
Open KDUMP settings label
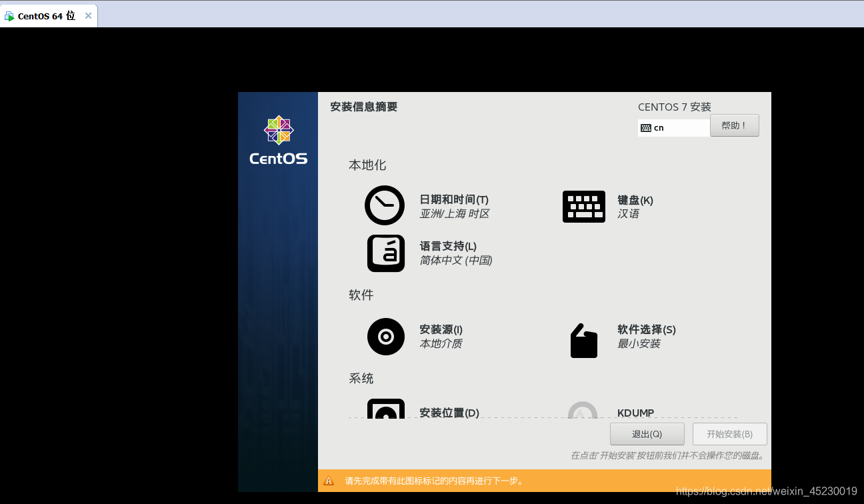(636, 413)
